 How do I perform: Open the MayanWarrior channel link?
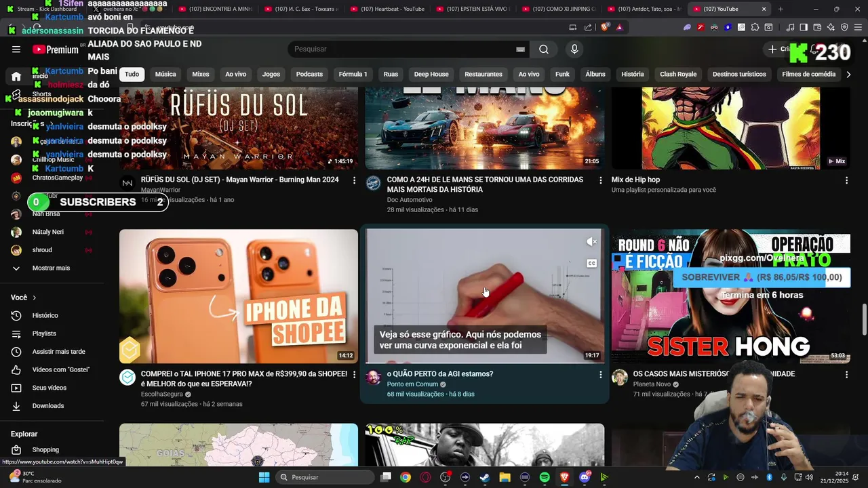[161, 190]
